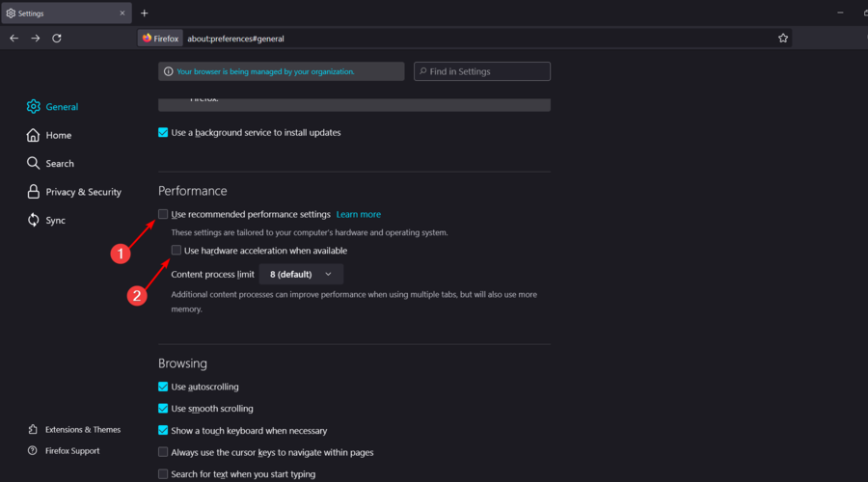Bookmark this page with the star icon
Screen dimensions: 868x482
[x=783, y=39]
